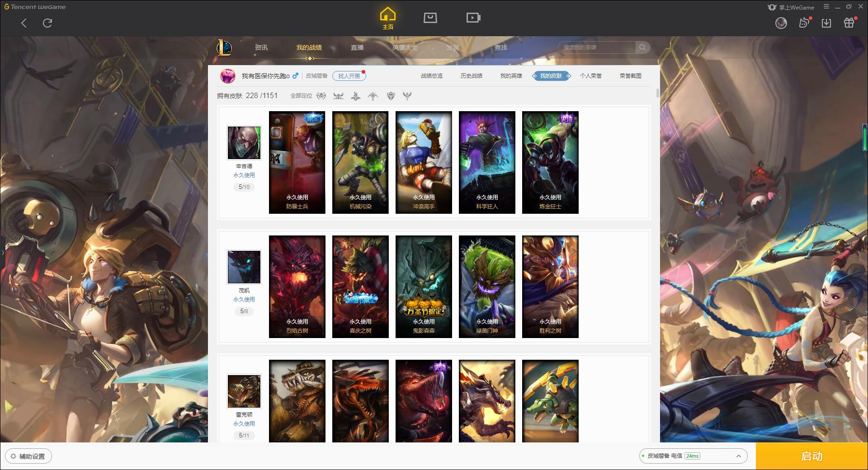
Task: Open the store bag icon
Action: pos(430,18)
